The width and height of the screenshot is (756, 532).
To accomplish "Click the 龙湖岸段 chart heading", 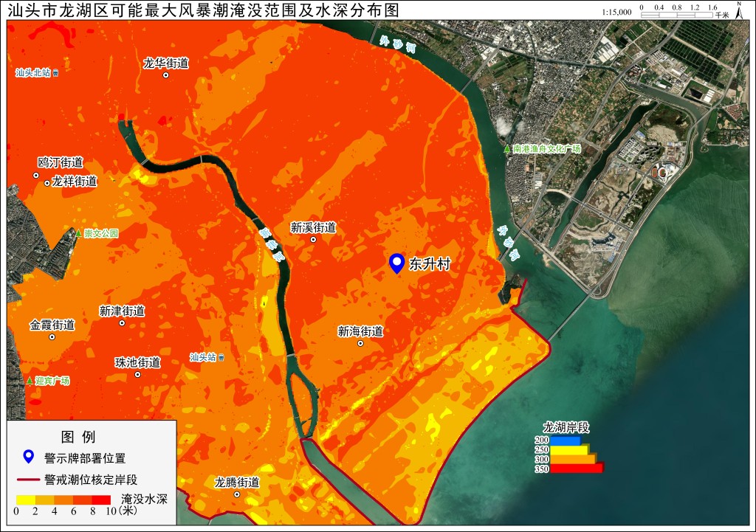I will click(566, 427).
